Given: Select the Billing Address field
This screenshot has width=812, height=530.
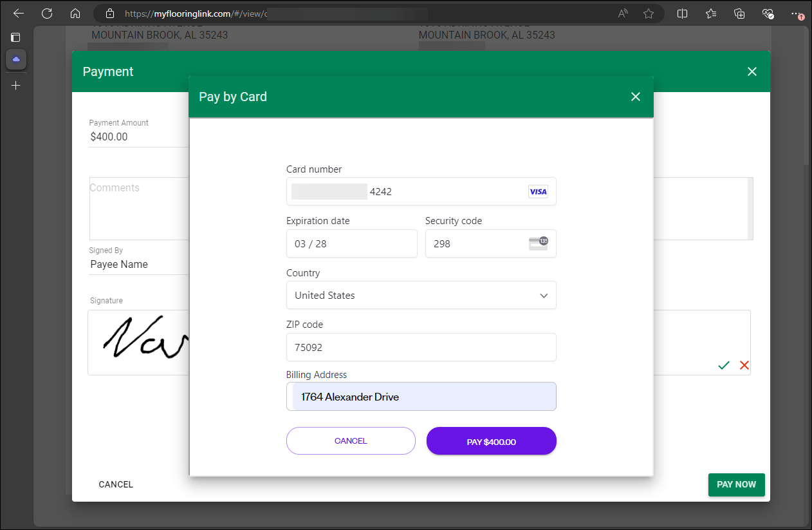Looking at the screenshot, I should point(421,397).
